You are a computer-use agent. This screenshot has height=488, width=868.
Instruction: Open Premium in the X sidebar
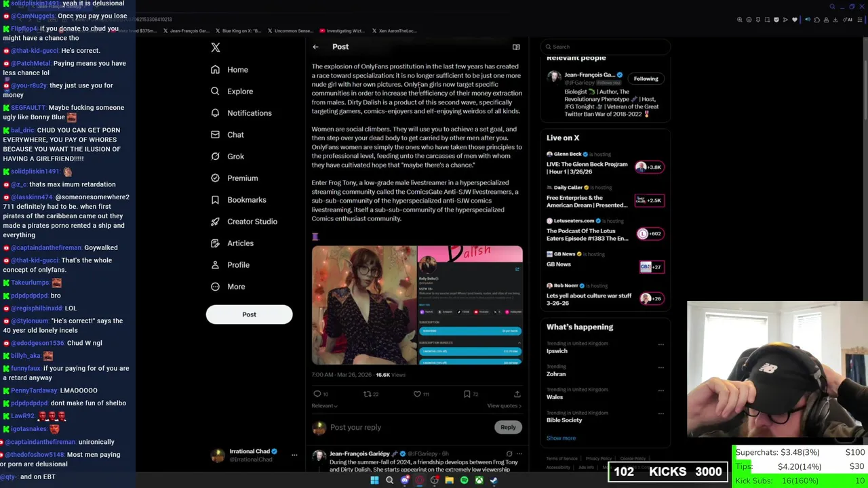(x=234, y=178)
